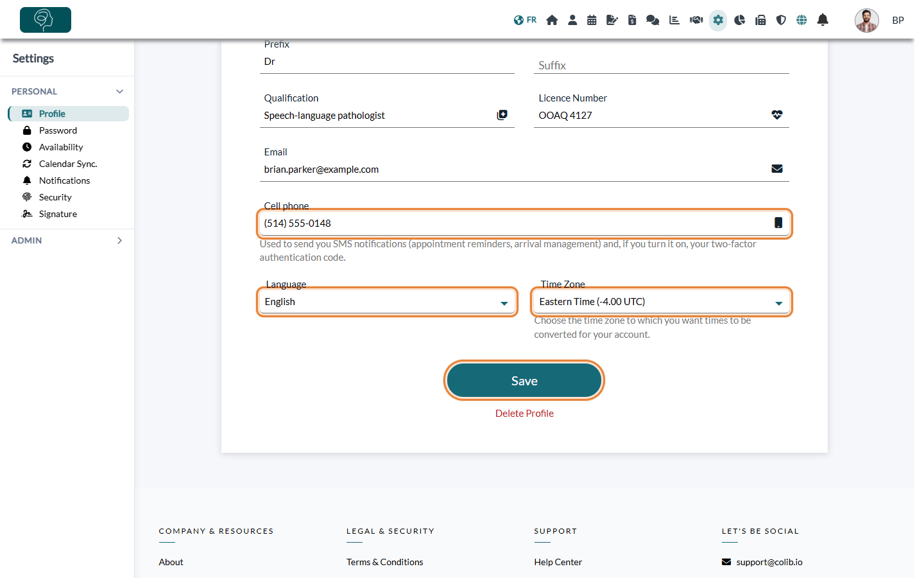Open the Time Zone dropdown
Screen dimensions: 924x578
[x=662, y=302]
